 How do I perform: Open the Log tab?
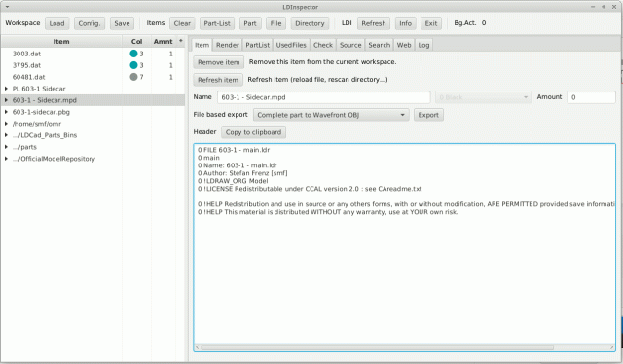(x=423, y=45)
